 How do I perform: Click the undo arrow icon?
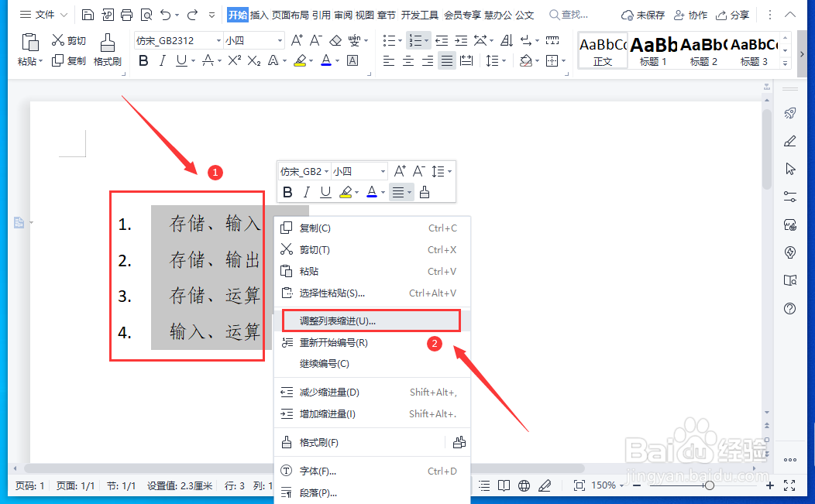tap(165, 15)
